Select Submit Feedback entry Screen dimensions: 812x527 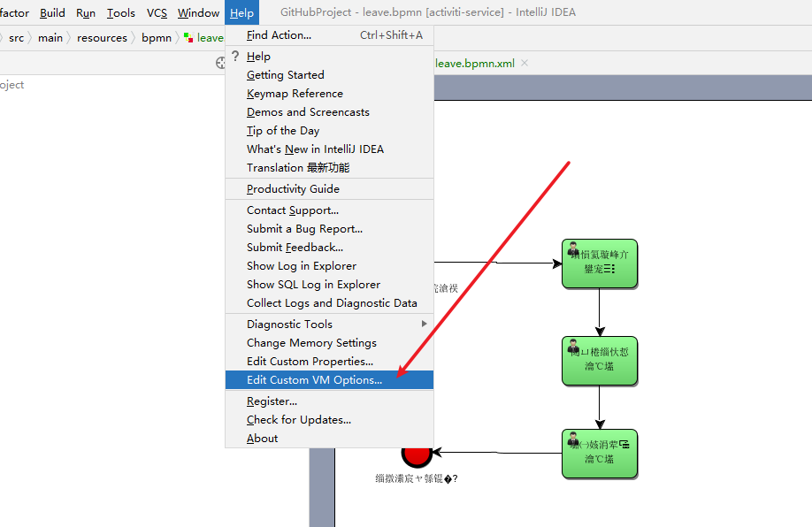(x=329, y=248)
